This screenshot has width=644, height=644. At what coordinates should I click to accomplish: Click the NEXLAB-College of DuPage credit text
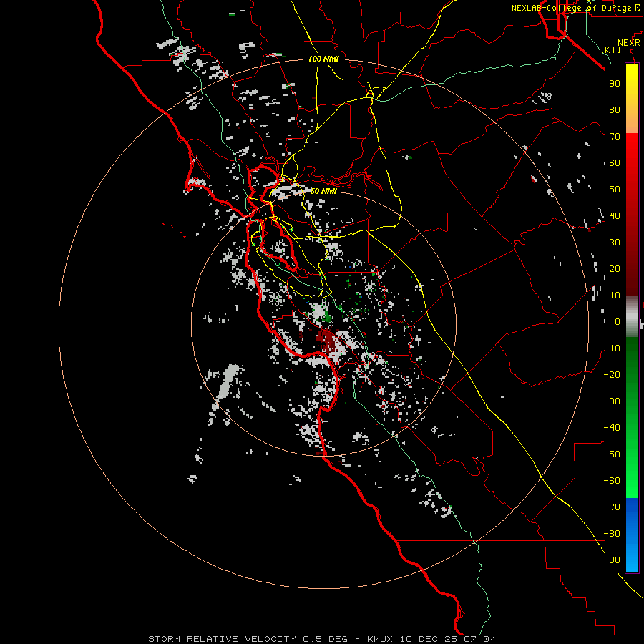(575, 8)
